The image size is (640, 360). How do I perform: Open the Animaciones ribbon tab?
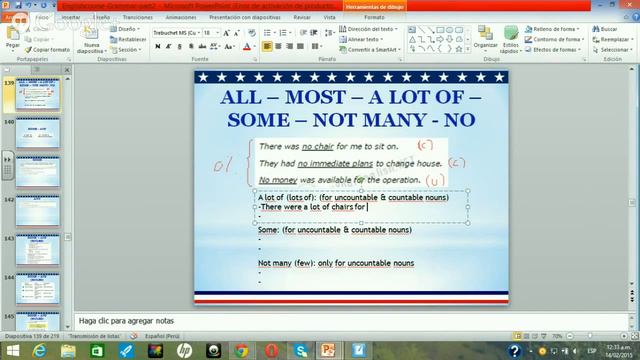coord(181,18)
